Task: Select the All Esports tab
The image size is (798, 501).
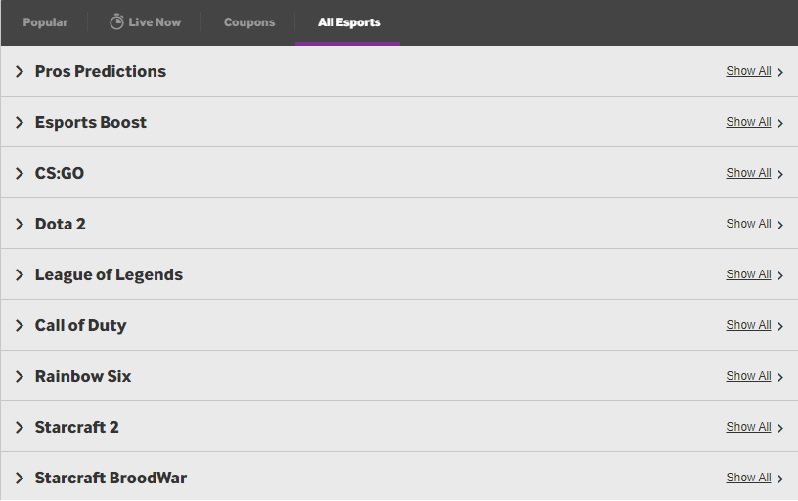Action: (x=349, y=22)
